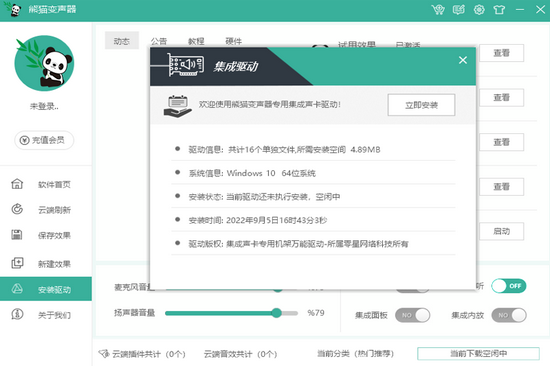Click the panda avatar picture
Image resolution: width=550 pixels, height=366 pixels.
[44, 63]
